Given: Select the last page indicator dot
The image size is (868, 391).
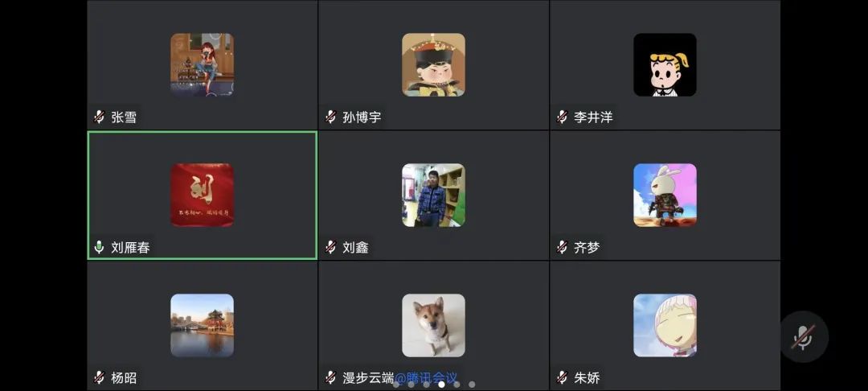Looking at the screenshot, I should (x=472, y=384).
